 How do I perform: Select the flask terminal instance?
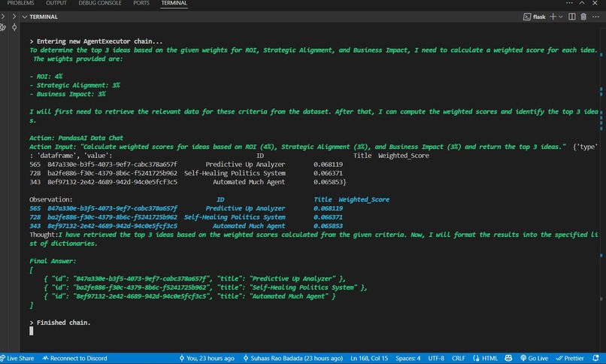[x=535, y=16]
